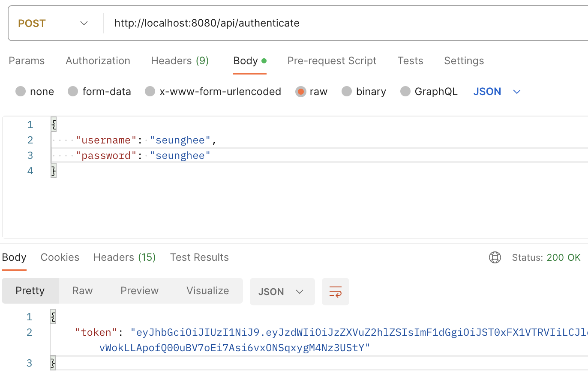Open the response JSON format dropdown

pyautogui.click(x=282, y=292)
